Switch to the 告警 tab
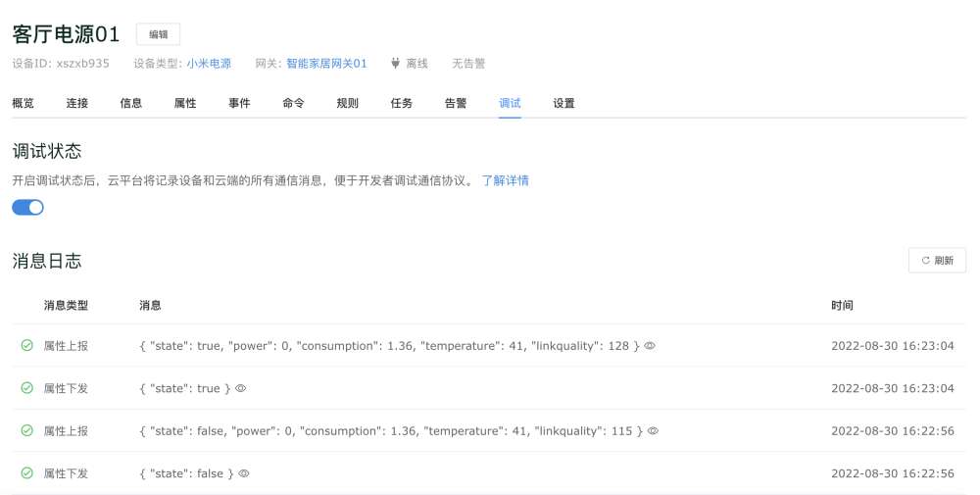980x495 pixels. tap(456, 103)
